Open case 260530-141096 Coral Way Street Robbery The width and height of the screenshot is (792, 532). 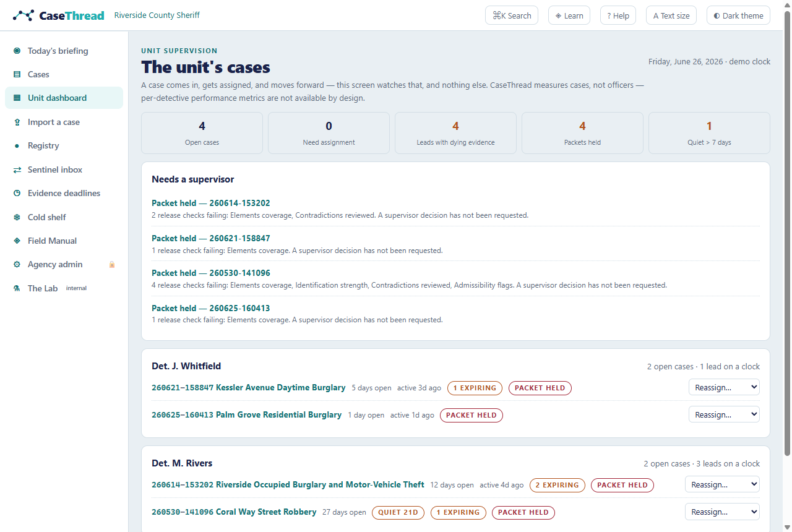(x=234, y=512)
